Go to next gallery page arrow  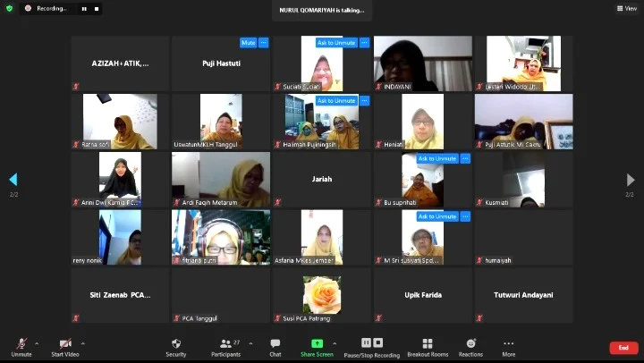tap(631, 180)
